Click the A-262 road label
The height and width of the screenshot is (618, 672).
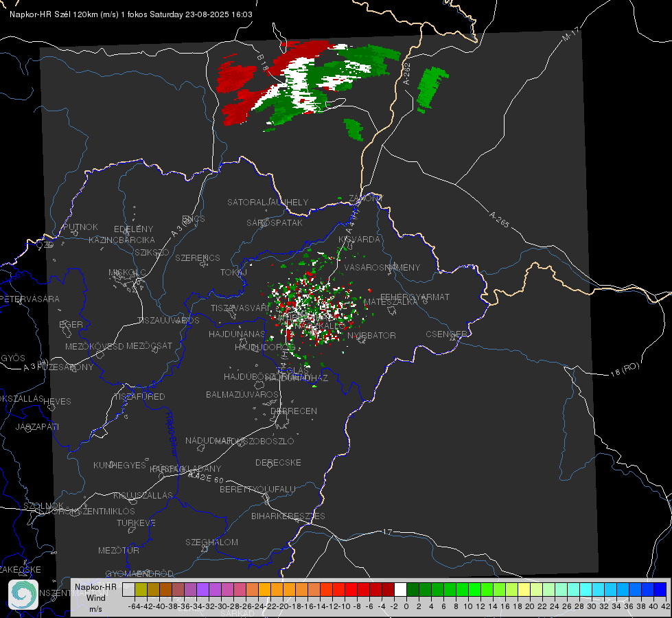407,73
